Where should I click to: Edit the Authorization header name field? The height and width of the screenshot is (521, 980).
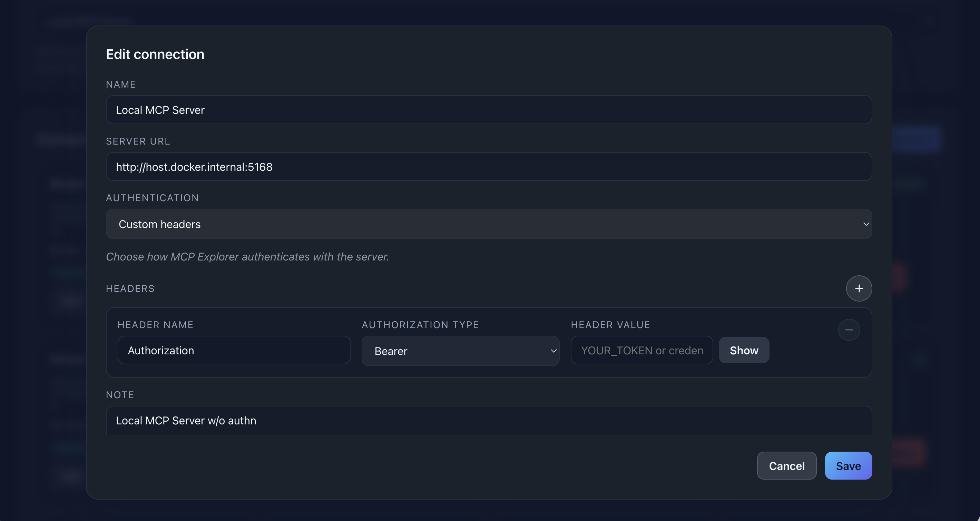pyautogui.click(x=234, y=350)
